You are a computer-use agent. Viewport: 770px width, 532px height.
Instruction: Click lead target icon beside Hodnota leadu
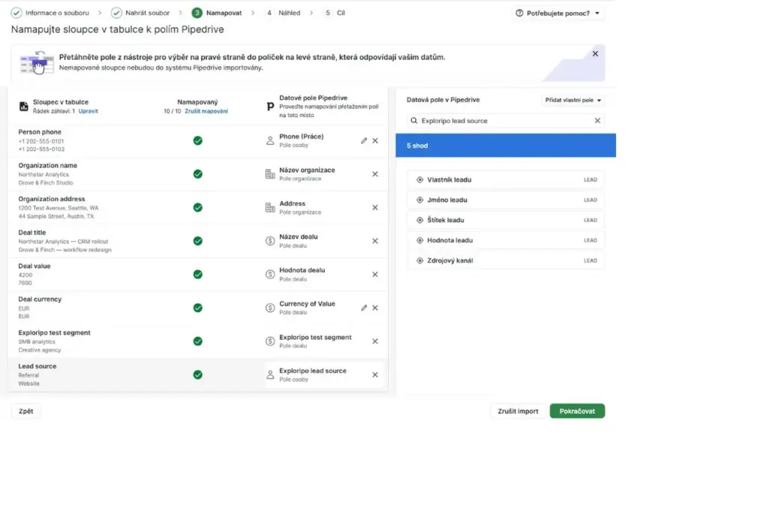[x=420, y=240]
